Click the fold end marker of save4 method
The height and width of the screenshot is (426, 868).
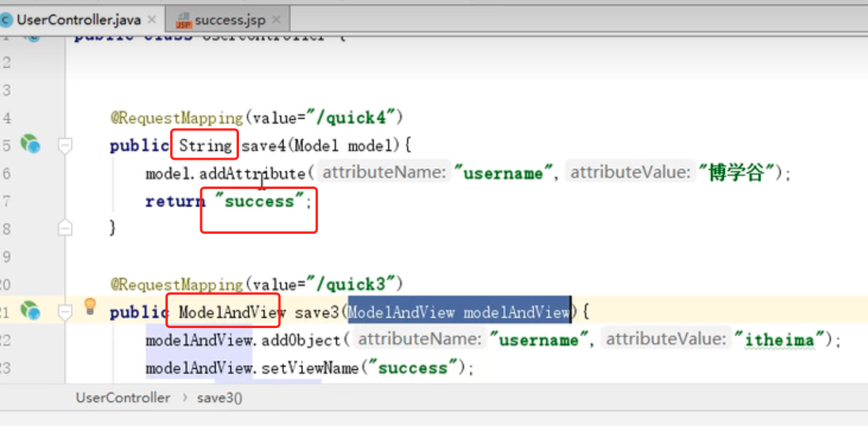pos(66,228)
